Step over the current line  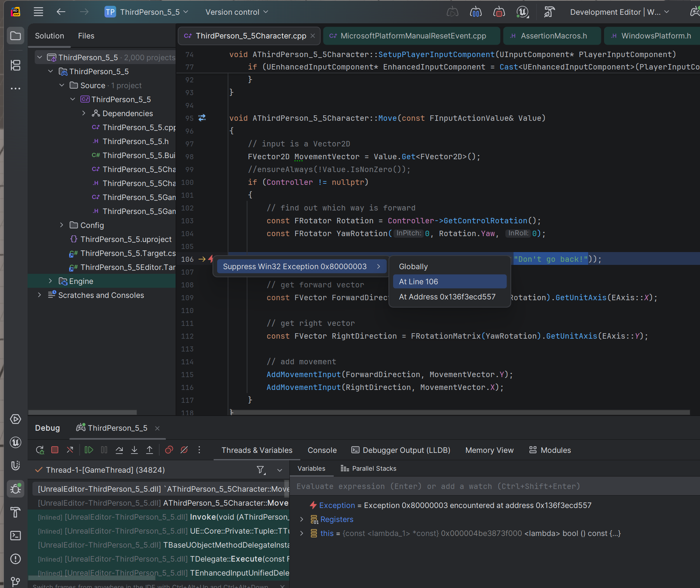pyautogui.click(x=119, y=450)
